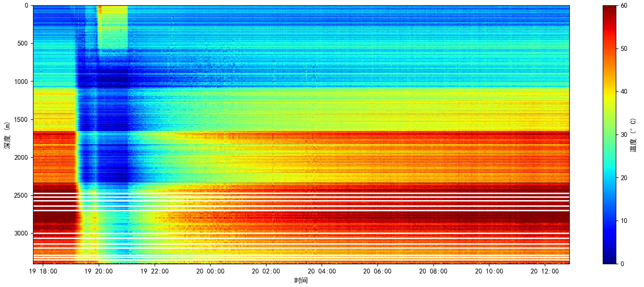Image resolution: width=644 pixels, height=287 pixels.
Task: Select the time tick label 20 00:00
Action: click(x=210, y=272)
